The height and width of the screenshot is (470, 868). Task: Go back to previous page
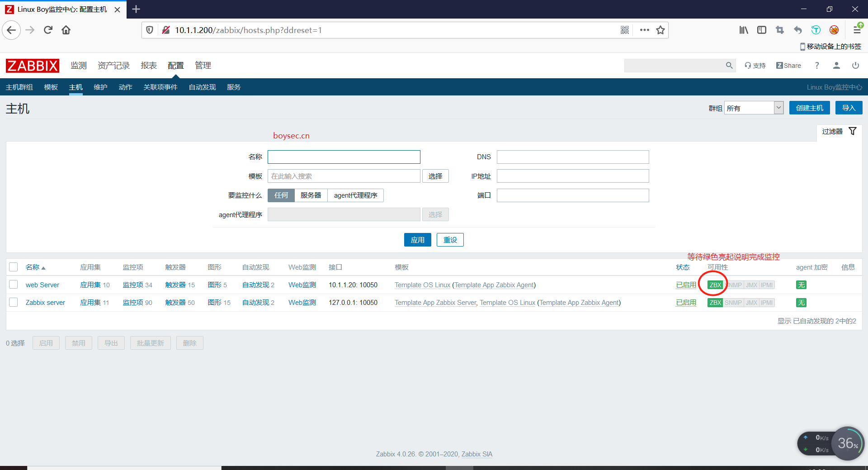pyautogui.click(x=11, y=30)
